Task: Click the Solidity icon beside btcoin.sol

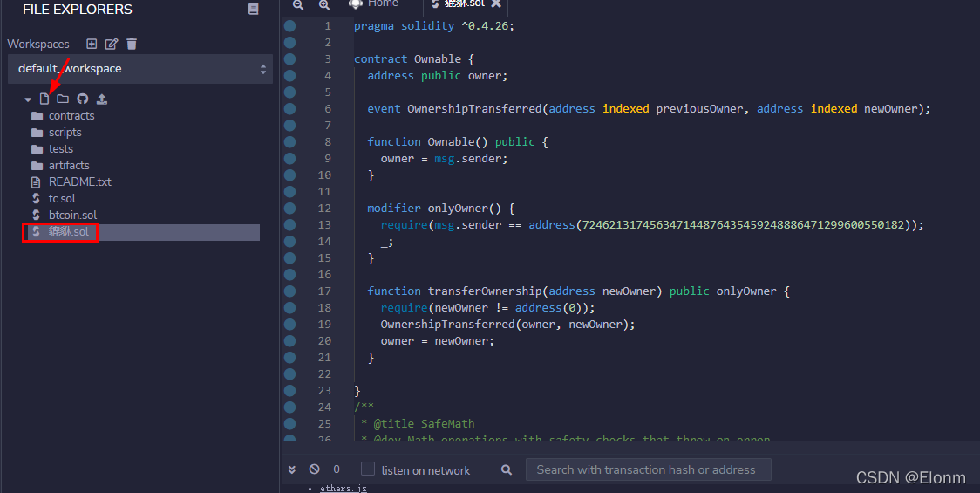Action: pos(37,216)
